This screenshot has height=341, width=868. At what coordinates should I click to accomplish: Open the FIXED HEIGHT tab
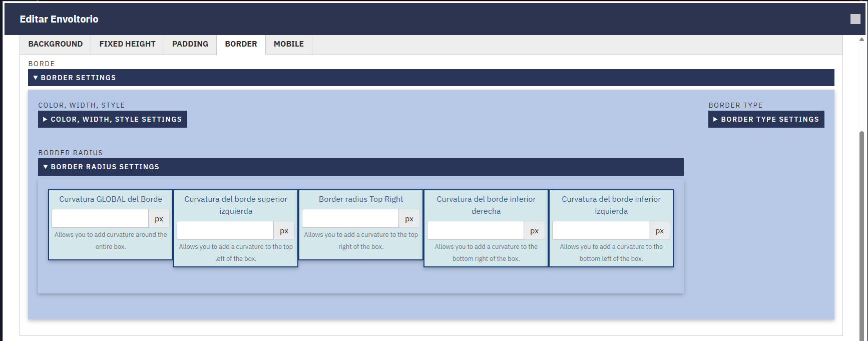pos(127,44)
